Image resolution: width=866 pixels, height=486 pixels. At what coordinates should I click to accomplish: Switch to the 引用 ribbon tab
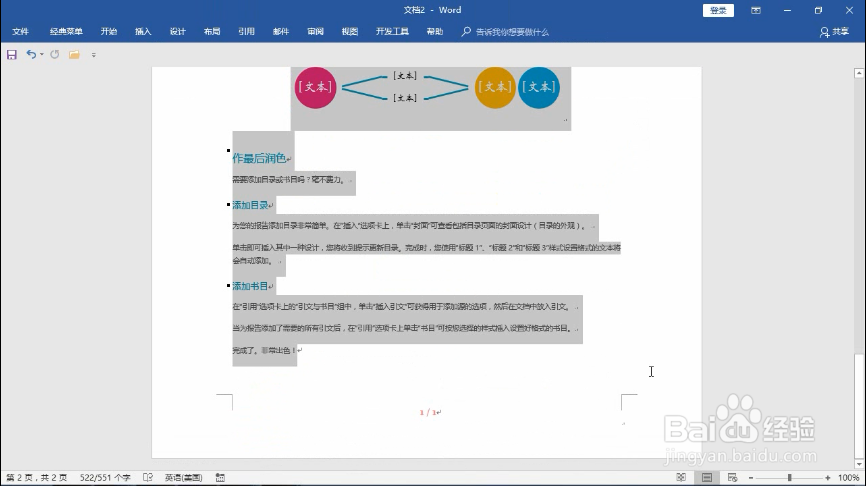[246, 31]
